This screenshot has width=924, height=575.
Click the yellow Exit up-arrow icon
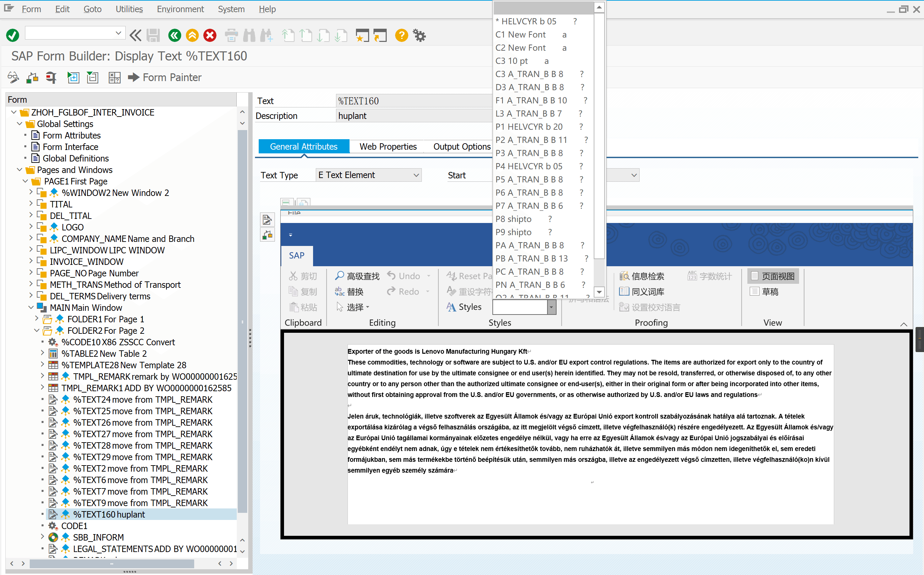192,35
